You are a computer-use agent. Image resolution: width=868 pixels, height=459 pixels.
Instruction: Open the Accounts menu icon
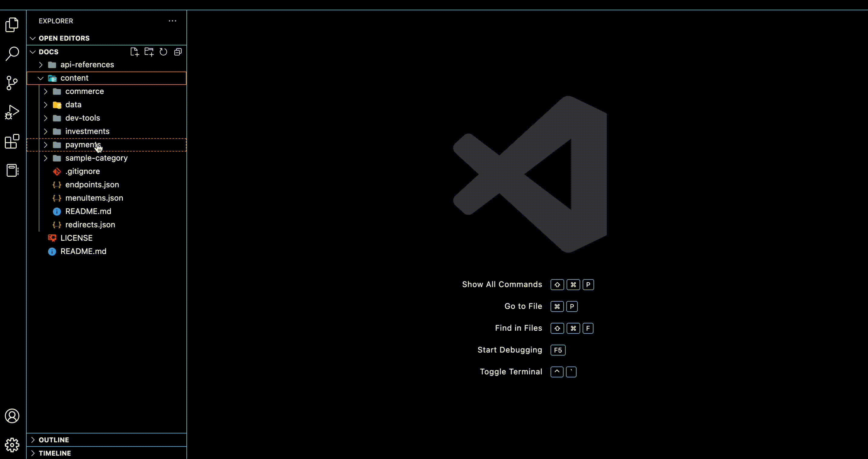point(12,416)
